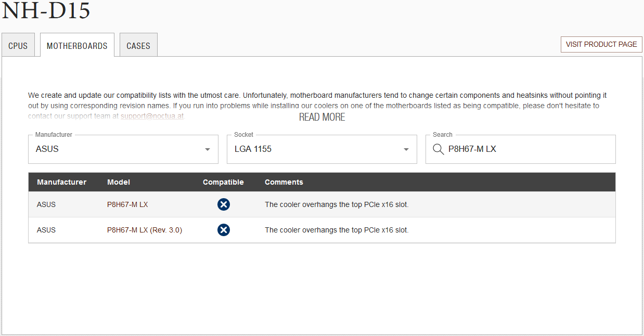Image resolution: width=644 pixels, height=336 pixels.
Task: Click the VISIT PRODUCT PAGE button
Action: [601, 44]
